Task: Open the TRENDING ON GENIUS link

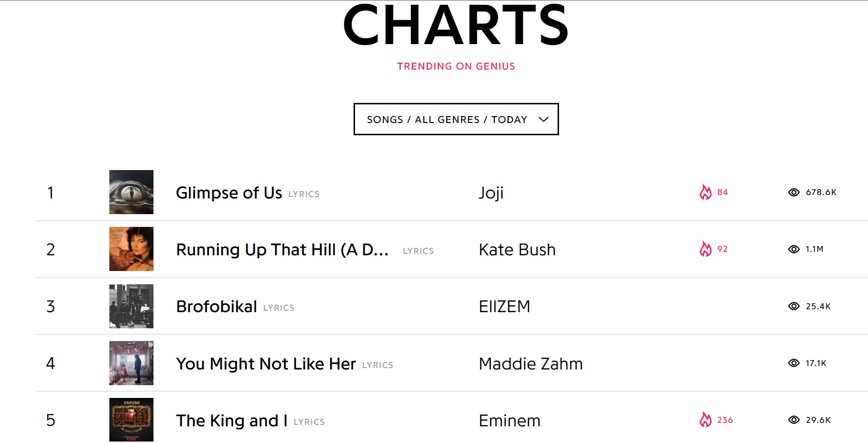Action: (455, 66)
